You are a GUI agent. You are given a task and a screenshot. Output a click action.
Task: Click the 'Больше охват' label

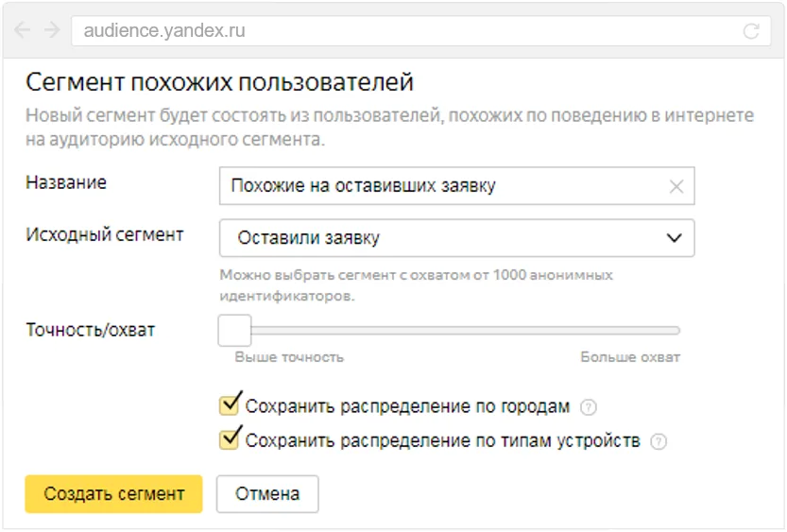(630, 357)
